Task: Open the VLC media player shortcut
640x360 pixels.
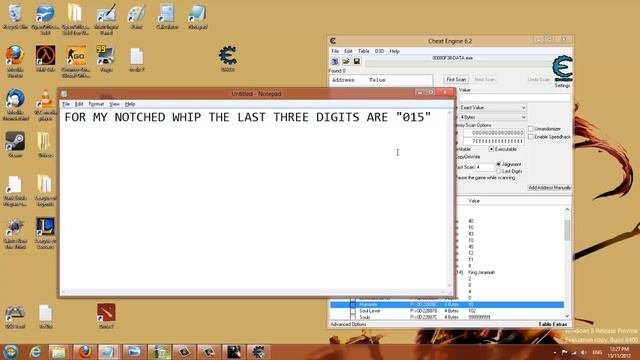Action: (x=45, y=105)
